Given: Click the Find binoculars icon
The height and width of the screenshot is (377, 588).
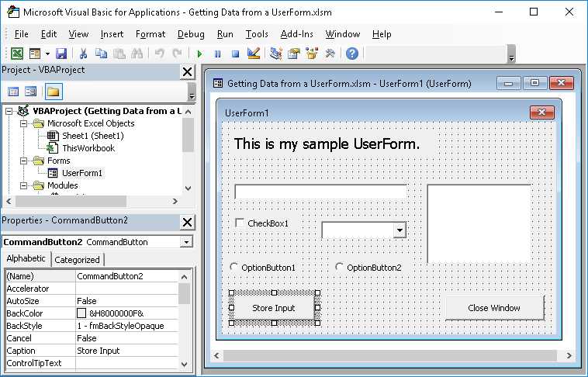Looking at the screenshot, I should click(x=137, y=54).
